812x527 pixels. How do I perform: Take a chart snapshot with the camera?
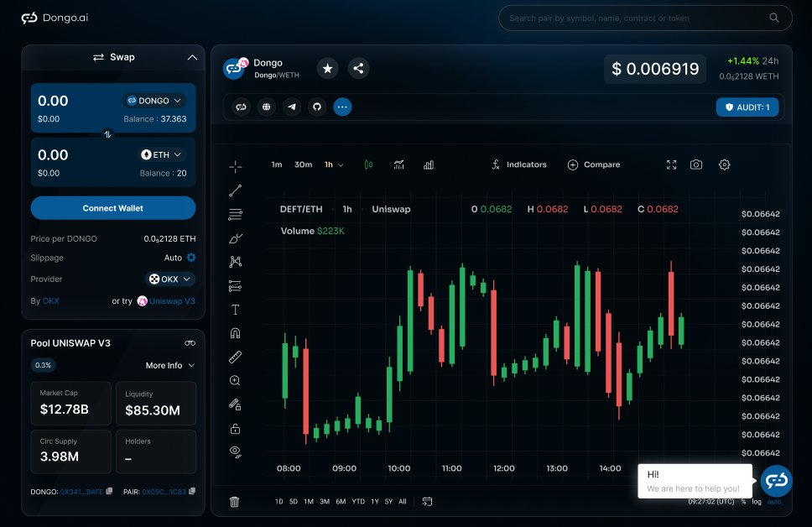[x=696, y=164]
